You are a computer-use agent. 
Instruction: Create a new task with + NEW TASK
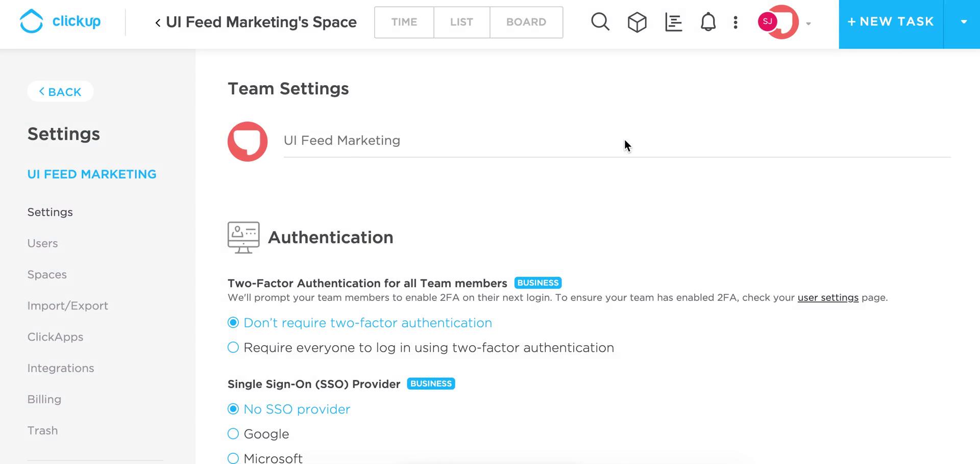pyautogui.click(x=891, y=22)
